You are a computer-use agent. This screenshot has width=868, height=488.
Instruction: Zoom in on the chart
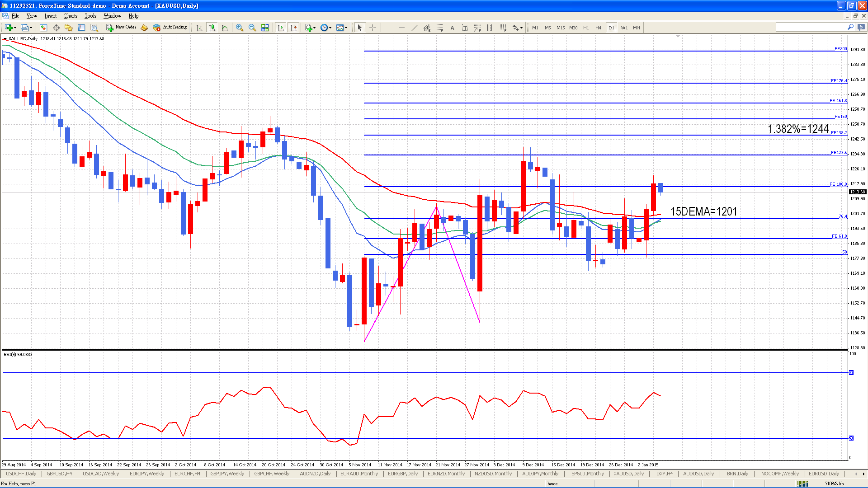[x=240, y=28]
